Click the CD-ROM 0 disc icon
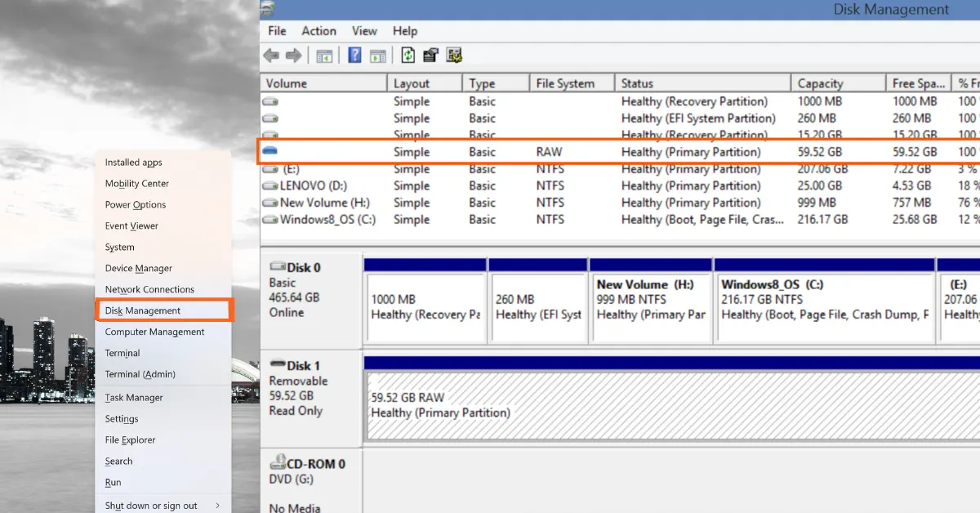The width and height of the screenshot is (980, 513). tap(278, 462)
